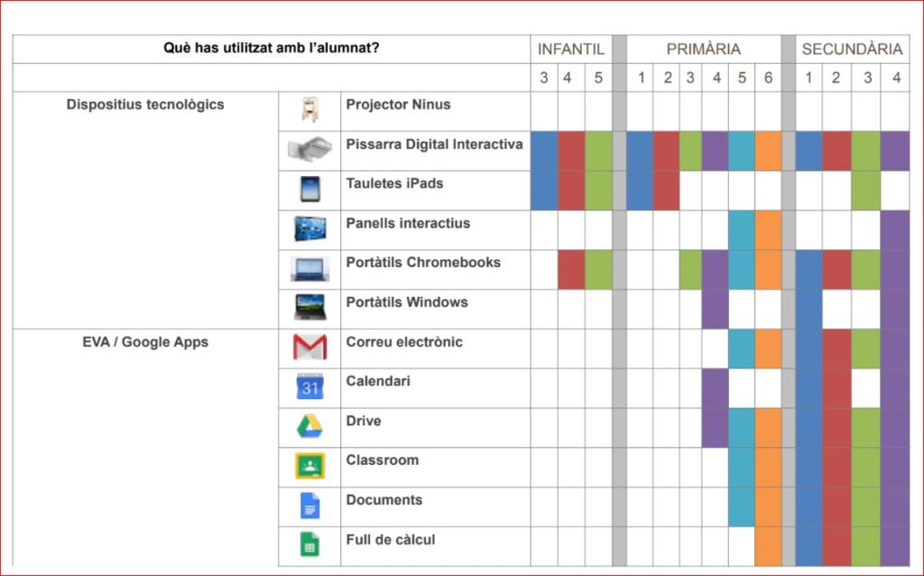Click the digital whiteboard projector icon

point(310,150)
